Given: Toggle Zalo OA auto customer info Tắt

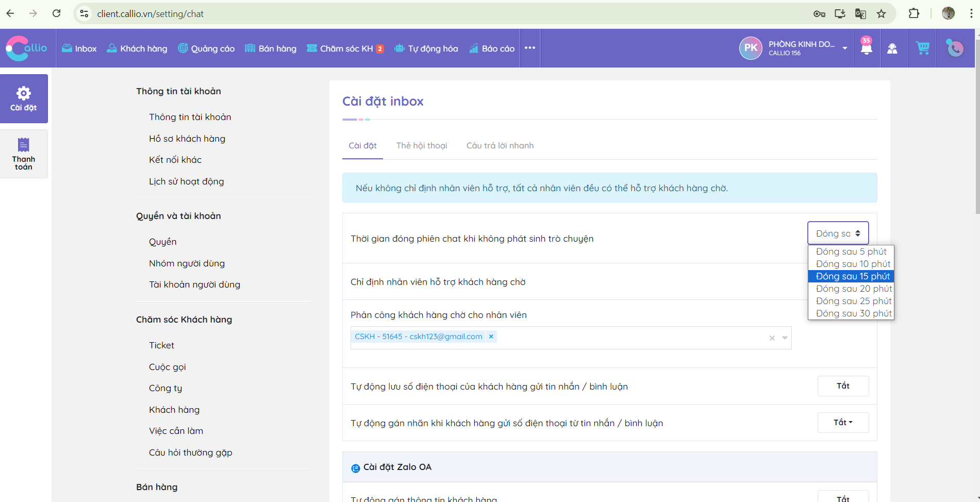Looking at the screenshot, I should tap(843, 497).
